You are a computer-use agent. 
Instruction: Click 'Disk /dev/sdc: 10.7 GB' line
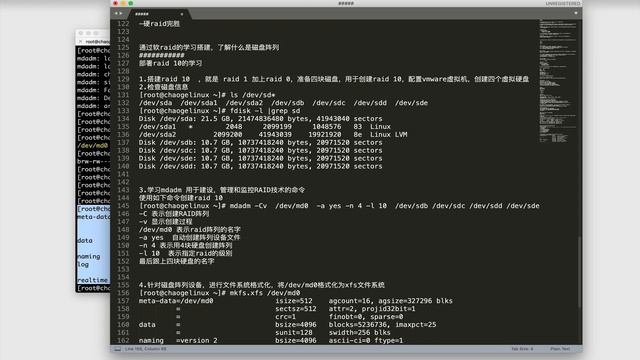(260, 151)
